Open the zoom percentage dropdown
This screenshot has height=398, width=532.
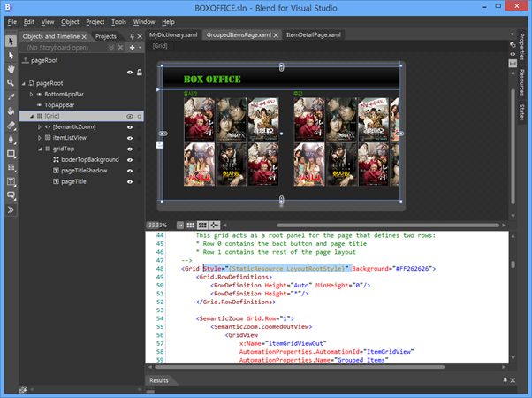[x=180, y=225]
